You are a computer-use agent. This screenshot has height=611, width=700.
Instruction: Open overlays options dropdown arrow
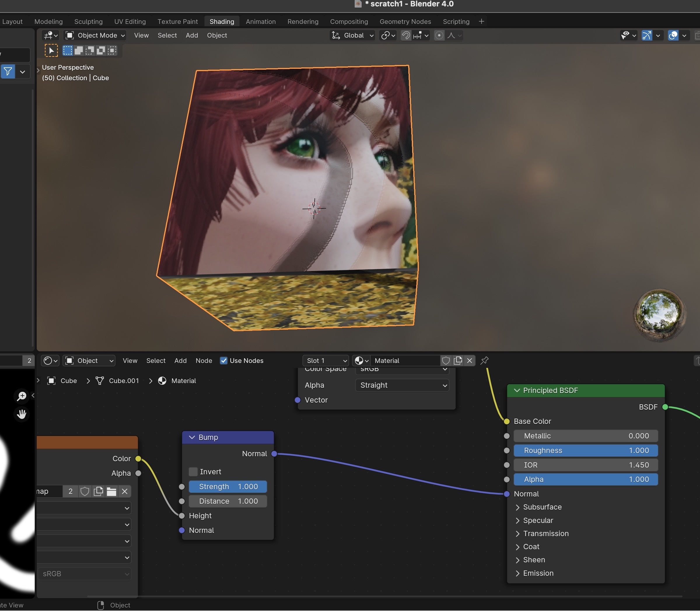click(684, 36)
